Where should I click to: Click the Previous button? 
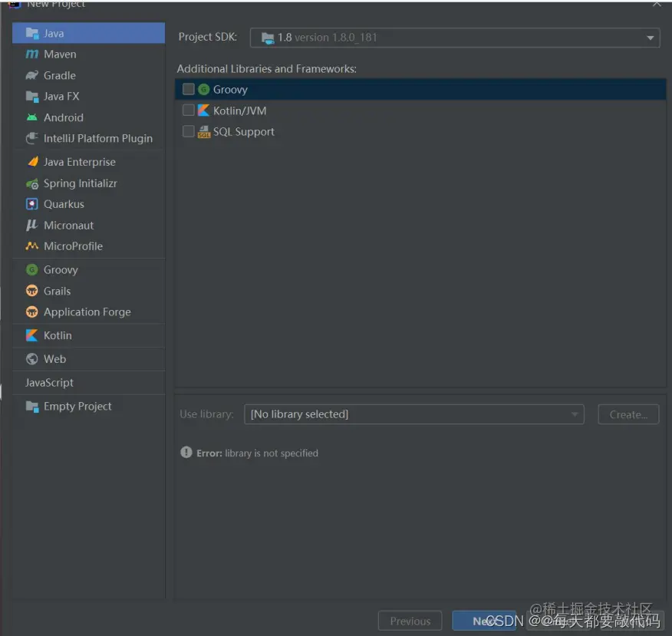[x=410, y=621]
